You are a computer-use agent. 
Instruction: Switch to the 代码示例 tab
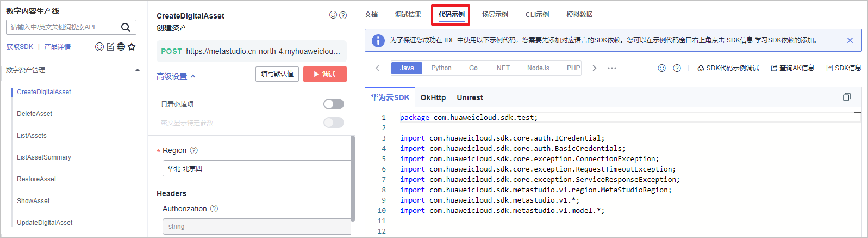pos(451,15)
